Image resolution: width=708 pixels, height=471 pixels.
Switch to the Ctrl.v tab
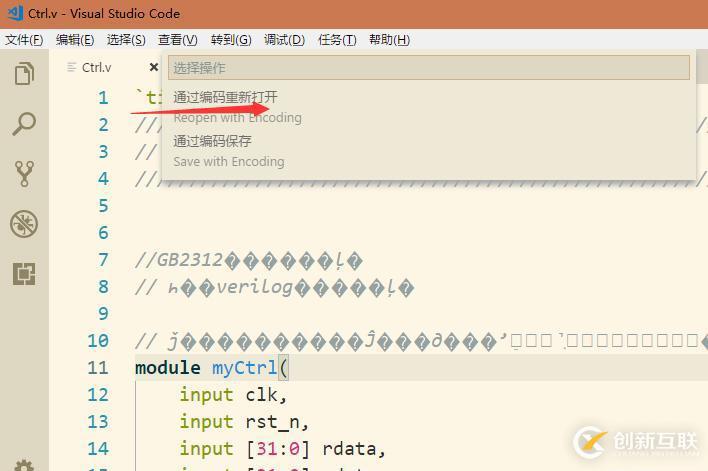pos(96,67)
